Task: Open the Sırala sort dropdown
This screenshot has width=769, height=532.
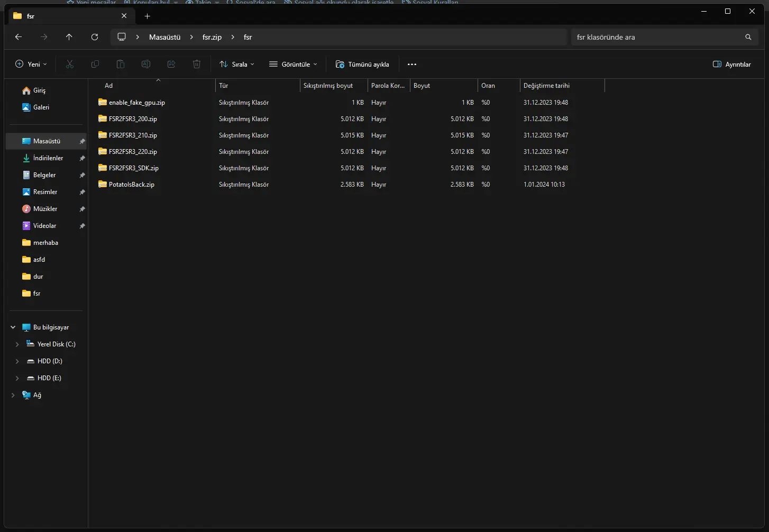Action: [237, 64]
